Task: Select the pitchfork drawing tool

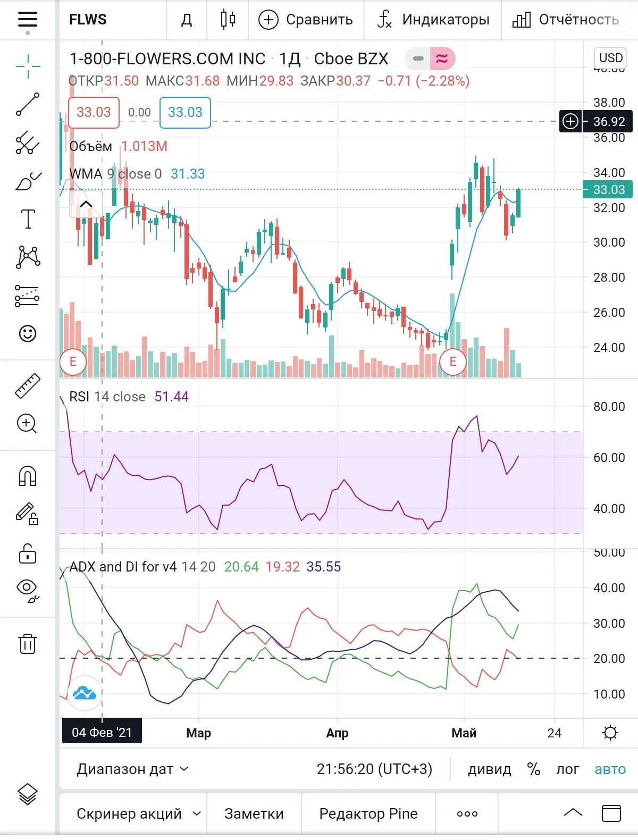Action: (x=28, y=142)
